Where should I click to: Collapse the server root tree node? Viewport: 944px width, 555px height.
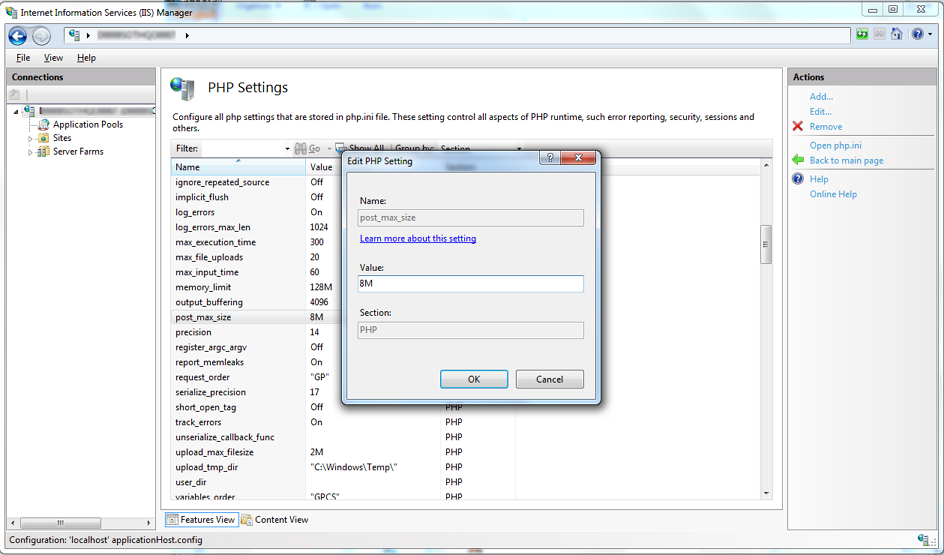tap(16, 112)
